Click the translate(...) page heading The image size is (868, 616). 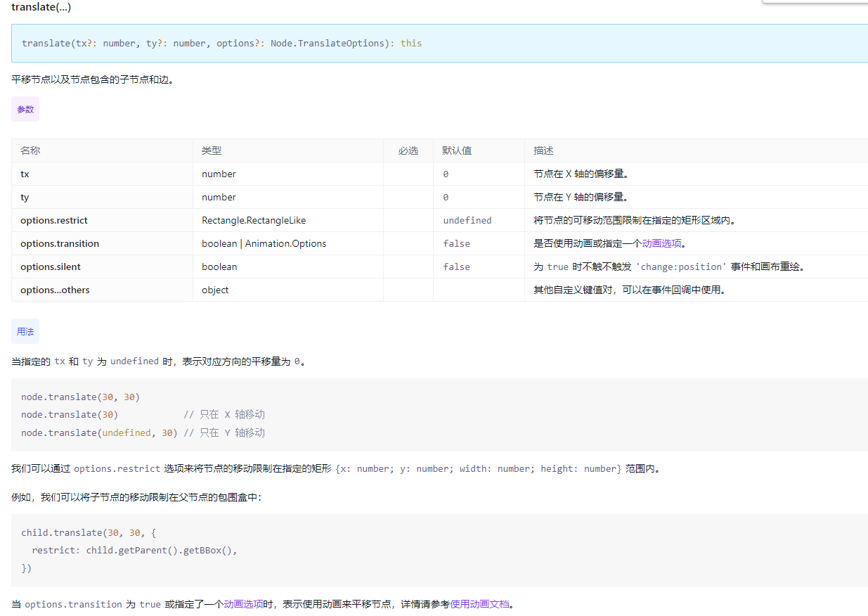click(x=40, y=7)
